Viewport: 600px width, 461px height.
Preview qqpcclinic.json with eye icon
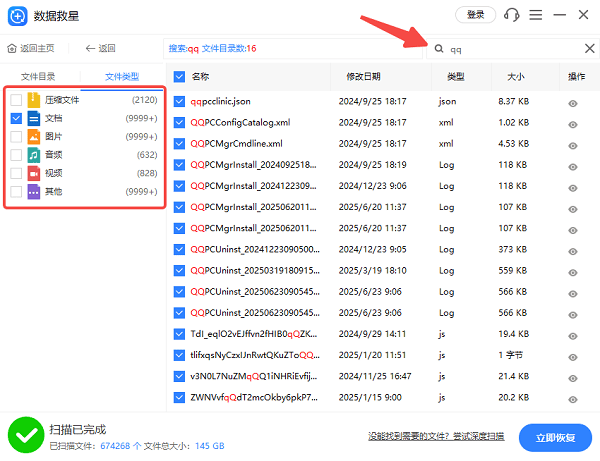pyautogui.click(x=574, y=102)
